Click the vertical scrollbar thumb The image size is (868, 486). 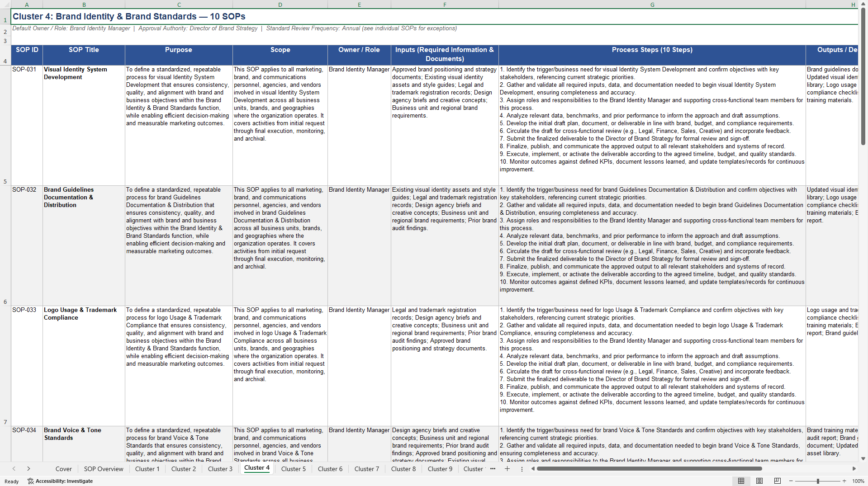(863, 76)
